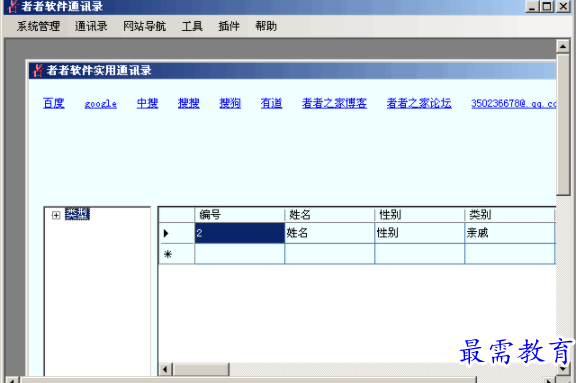Open the google link
This screenshot has width=581, height=383.
(x=100, y=104)
